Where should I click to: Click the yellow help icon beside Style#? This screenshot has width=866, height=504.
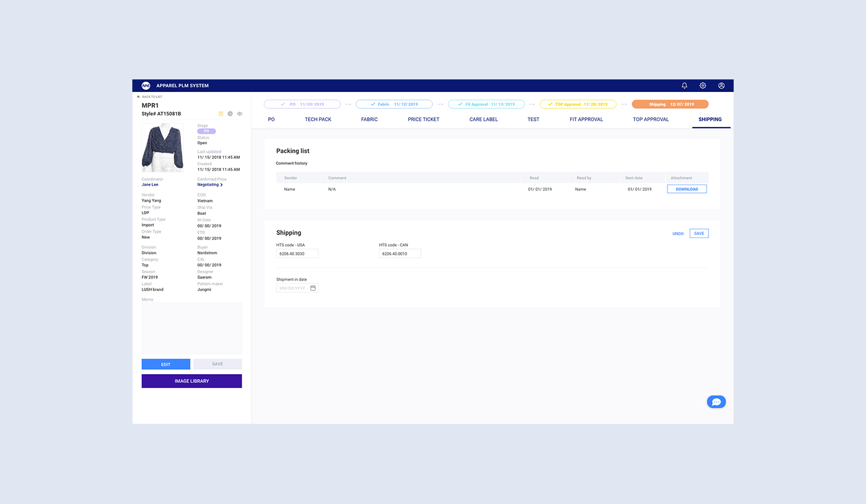pos(221,114)
